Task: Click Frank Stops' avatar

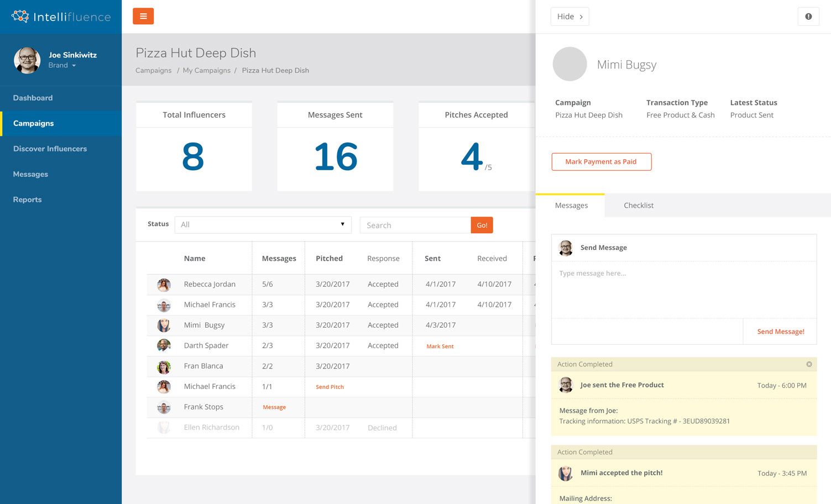Action: [164, 407]
